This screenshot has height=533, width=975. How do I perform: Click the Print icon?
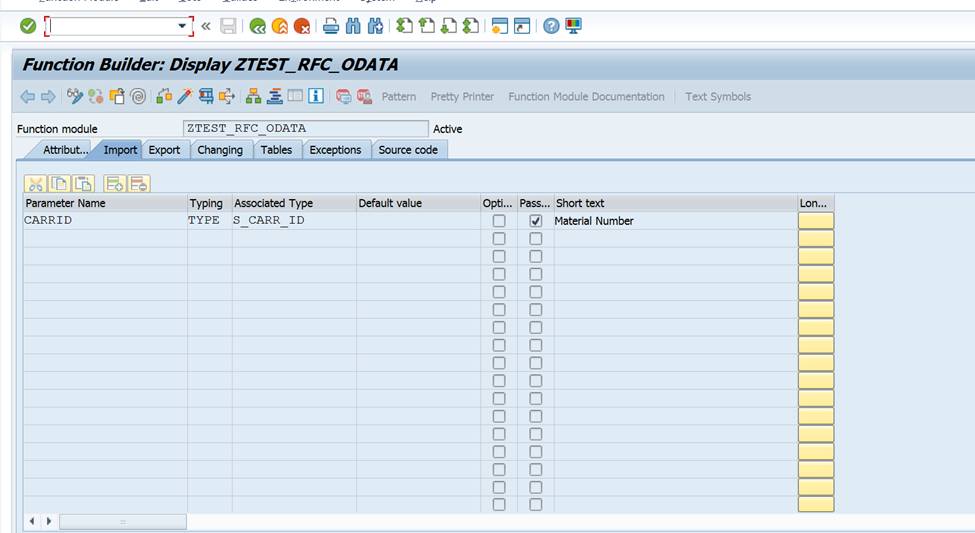coord(331,26)
